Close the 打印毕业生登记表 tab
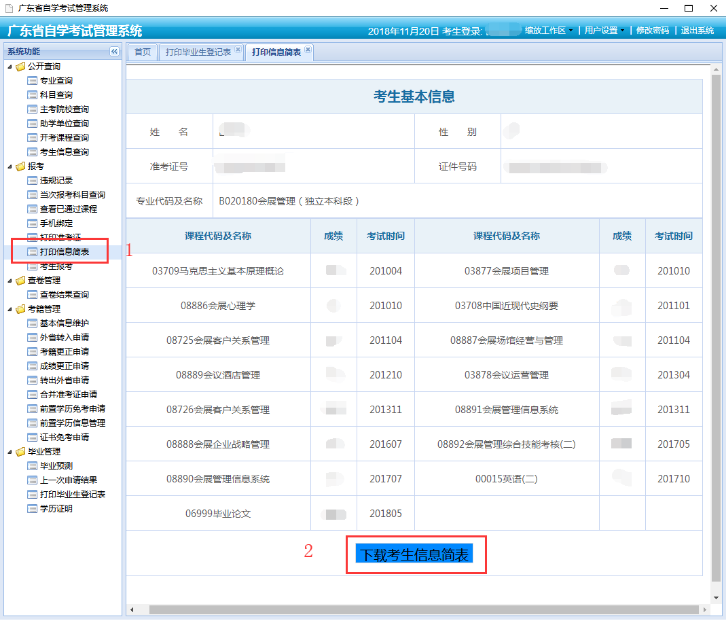This screenshot has width=726, height=624. [x=238, y=49]
